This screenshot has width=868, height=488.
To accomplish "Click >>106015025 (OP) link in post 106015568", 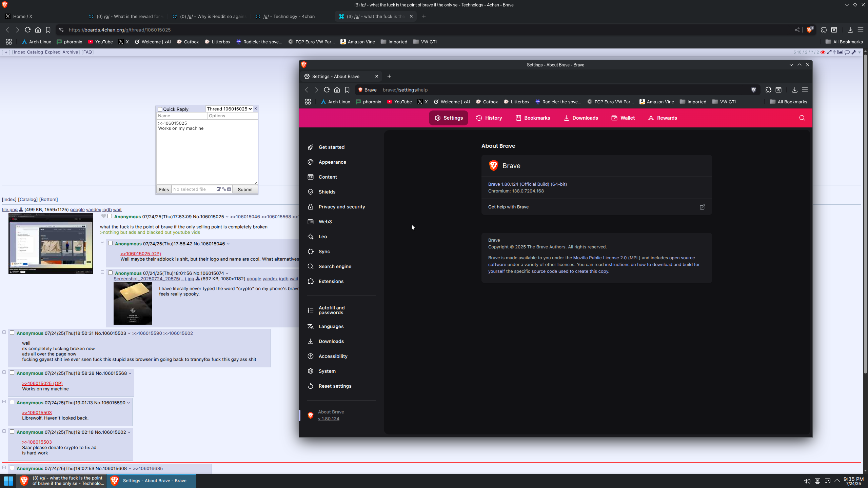I will pyautogui.click(x=42, y=383).
